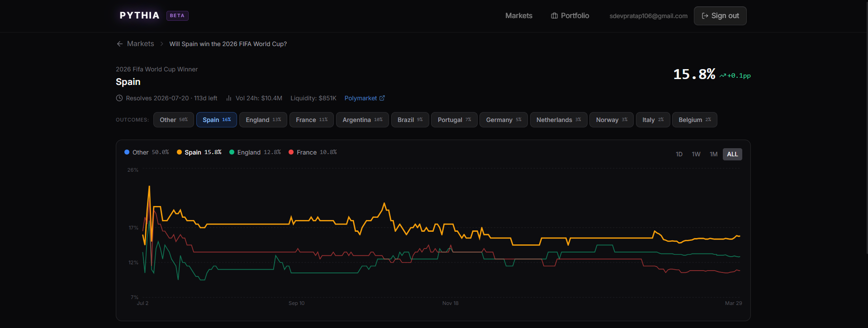The width and height of the screenshot is (868, 328).
Task: Click the green England legend dot
Action: pyautogui.click(x=232, y=152)
